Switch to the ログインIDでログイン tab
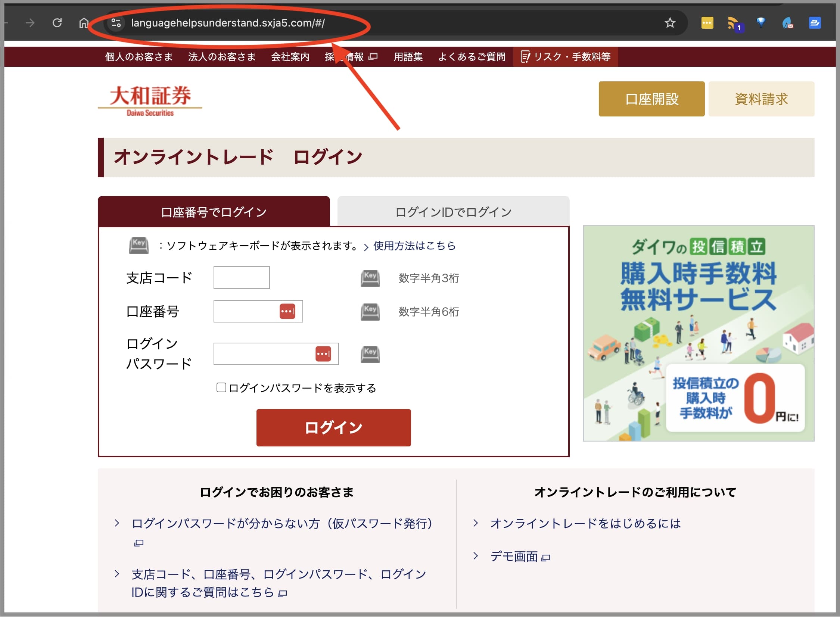 pyautogui.click(x=453, y=211)
